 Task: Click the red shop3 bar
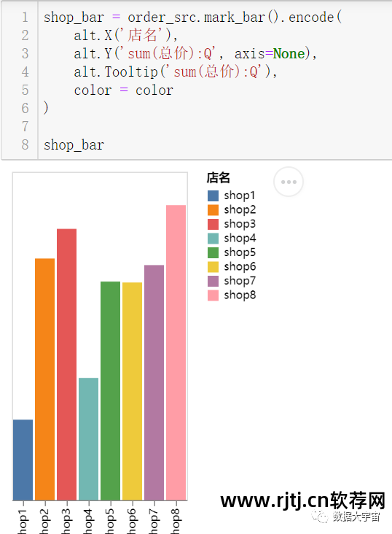tap(67, 365)
